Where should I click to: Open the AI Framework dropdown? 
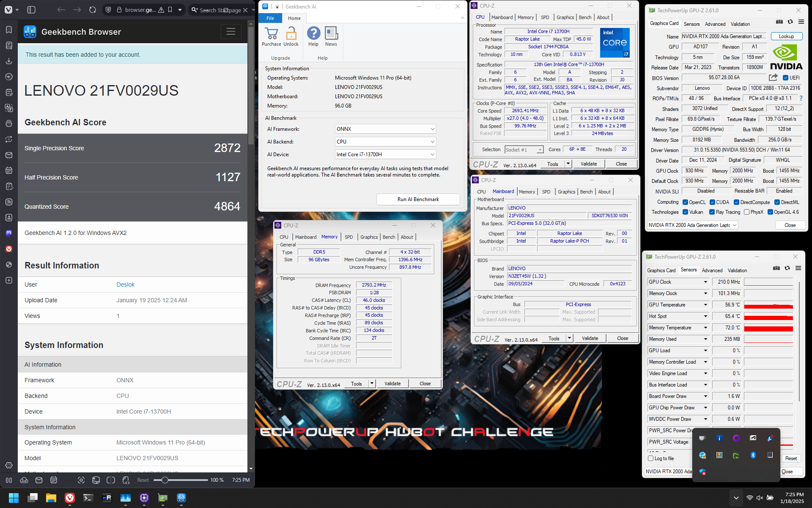385,129
